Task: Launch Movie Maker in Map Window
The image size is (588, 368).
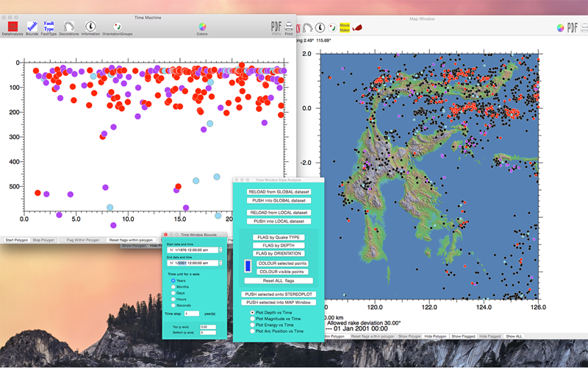Action: pos(345,28)
